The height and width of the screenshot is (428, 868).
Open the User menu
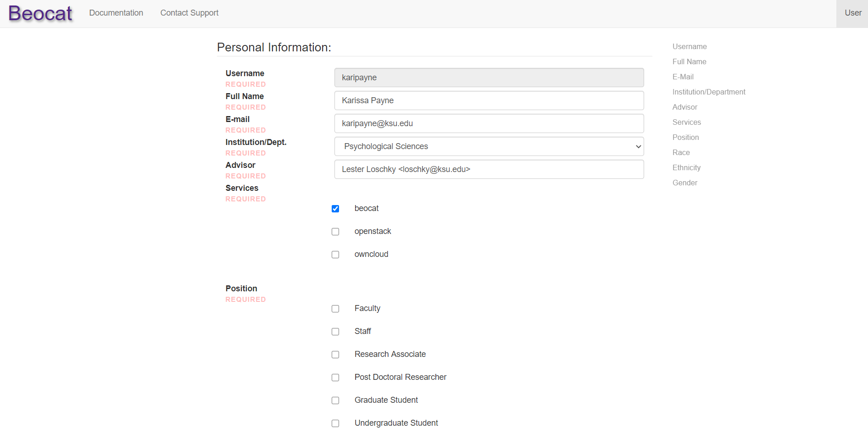coord(852,13)
